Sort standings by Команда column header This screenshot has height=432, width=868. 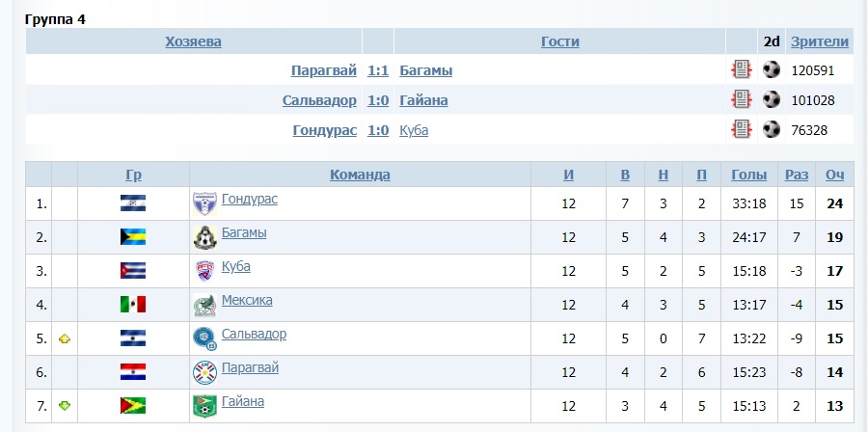360,175
